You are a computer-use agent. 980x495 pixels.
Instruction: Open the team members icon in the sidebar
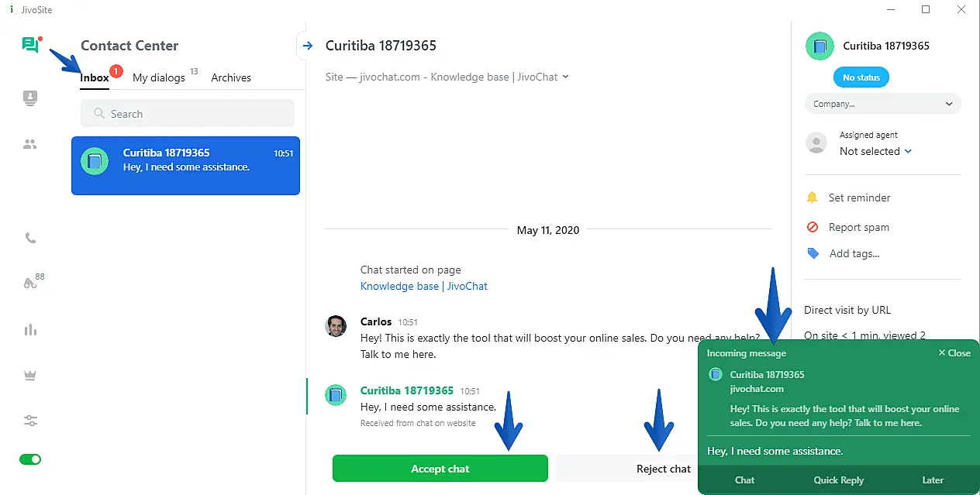coord(30,144)
